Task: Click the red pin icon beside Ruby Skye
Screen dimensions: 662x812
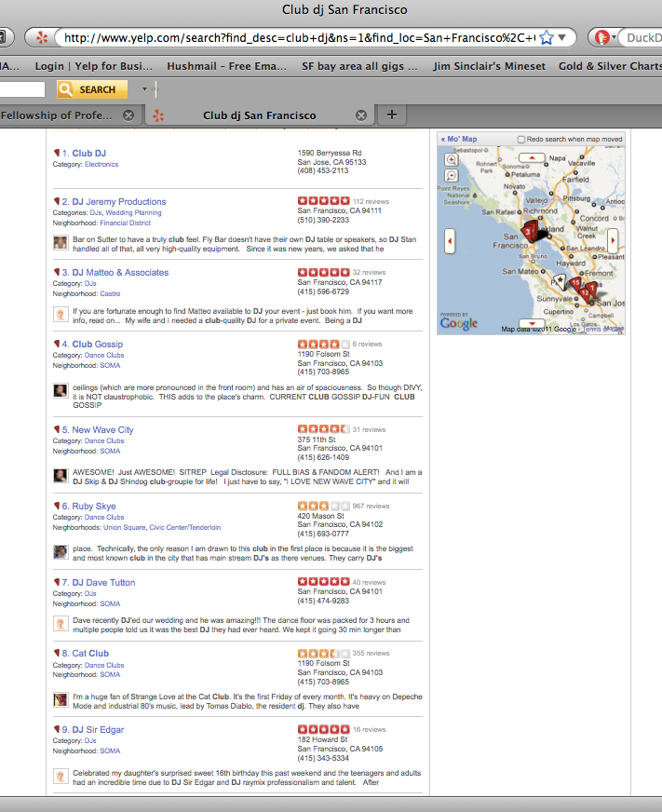Action: point(57,506)
